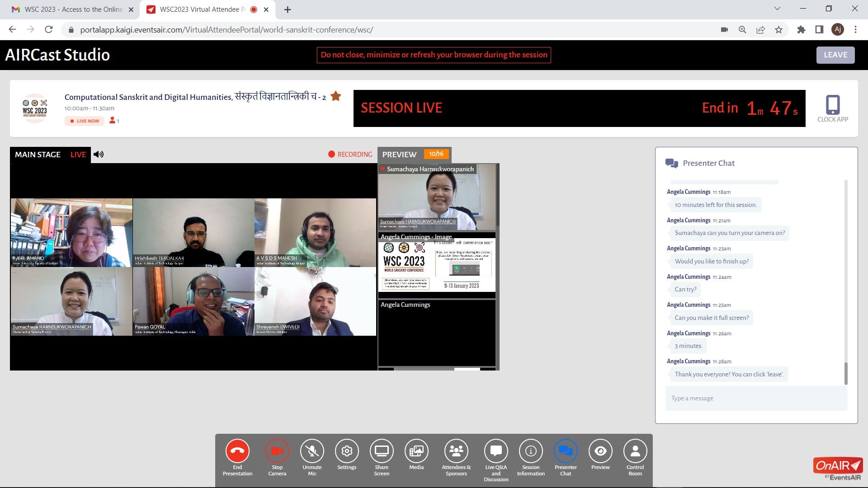Open the Media panel

point(416,451)
